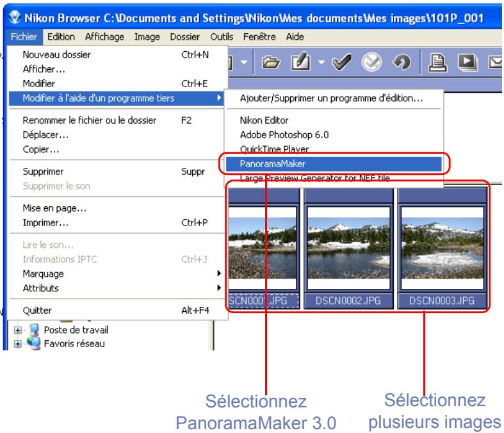Expand the Marquage submenu

(x=117, y=274)
